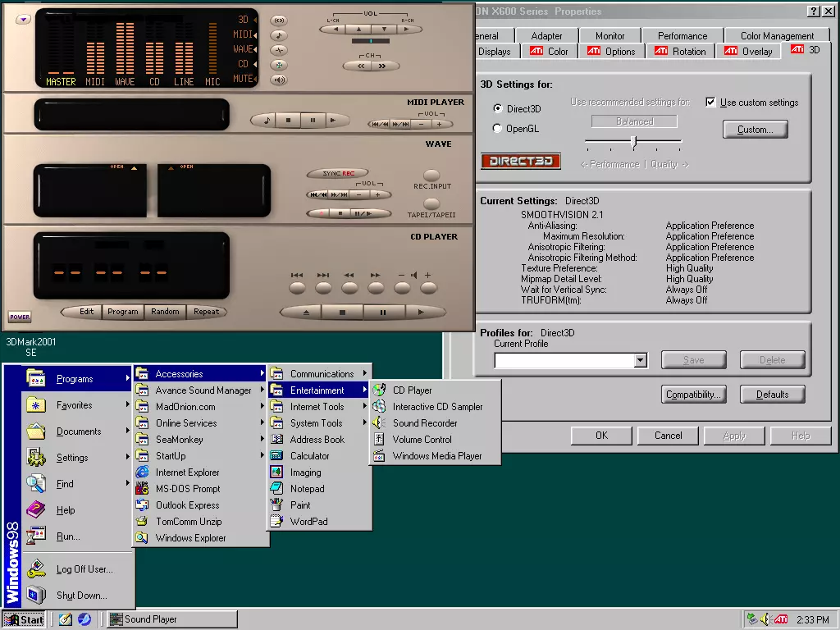Stop the MIDI Player
The image size is (840, 630).
coord(288,121)
